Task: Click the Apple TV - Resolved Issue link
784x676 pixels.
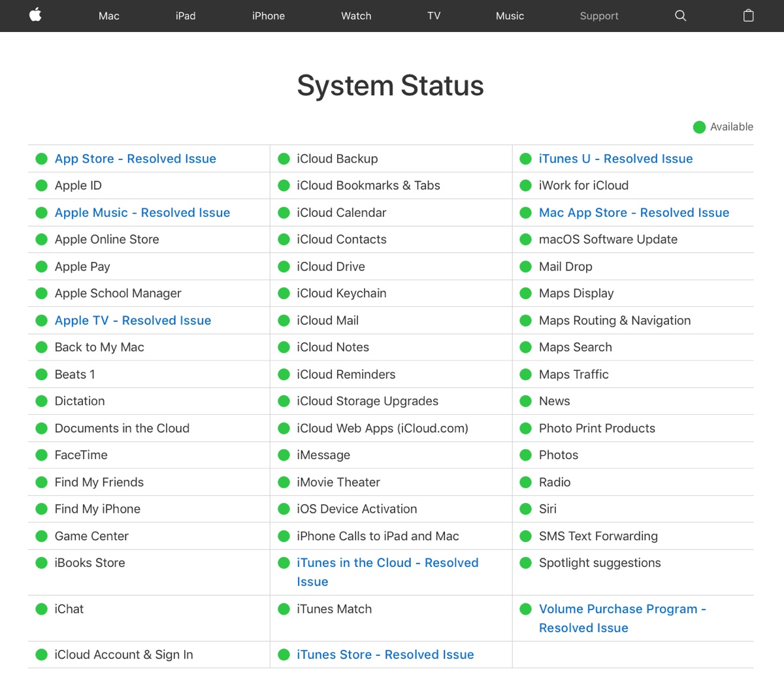Action: 133,321
